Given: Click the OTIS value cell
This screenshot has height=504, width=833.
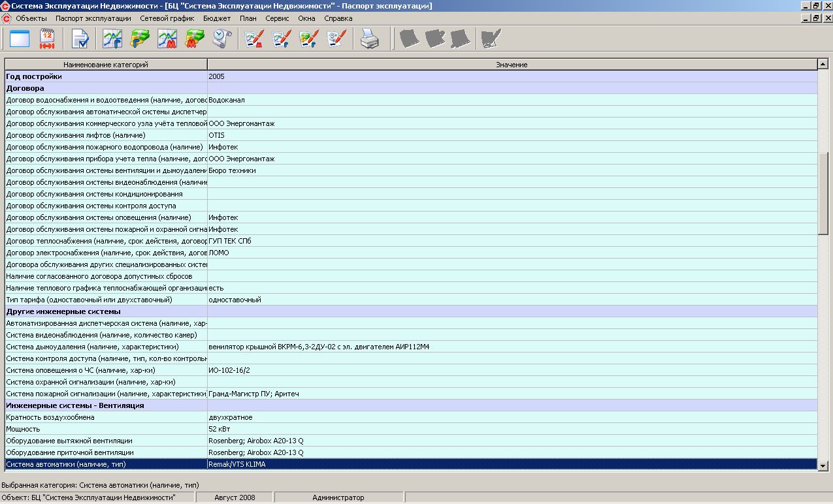Looking at the screenshot, I should pyautogui.click(x=512, y=135).
